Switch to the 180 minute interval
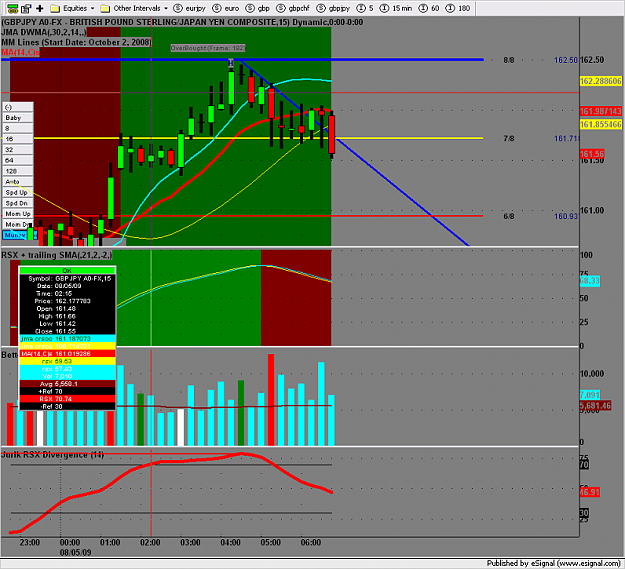The height and width of the screenshot is (569, 625). click(458, 8)
